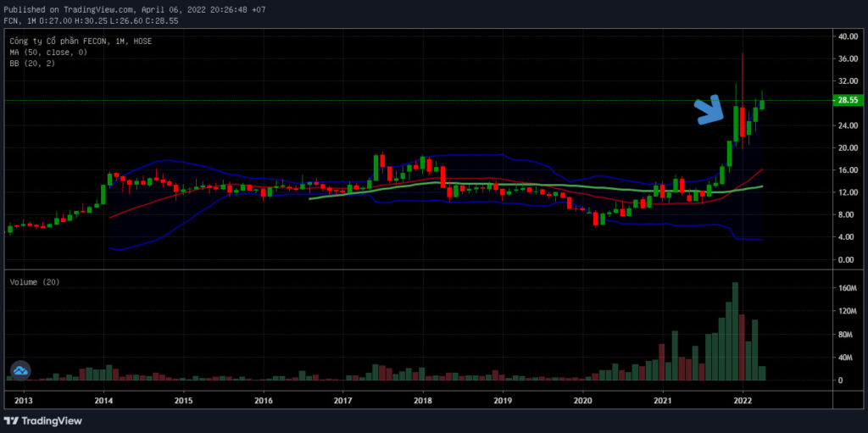Click the 2013 label on time axis
The width and height of the screenshot is (868, 433).
click(x=24, y=400)
